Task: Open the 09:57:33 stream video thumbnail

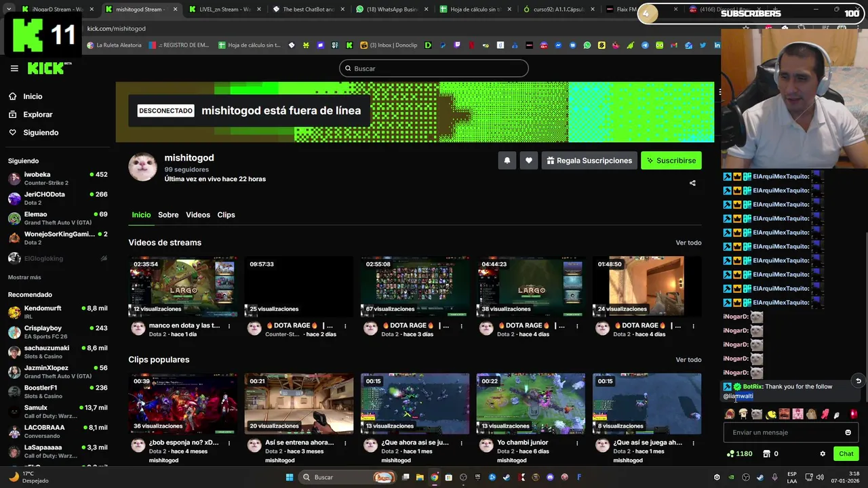Action: (299, 287)
